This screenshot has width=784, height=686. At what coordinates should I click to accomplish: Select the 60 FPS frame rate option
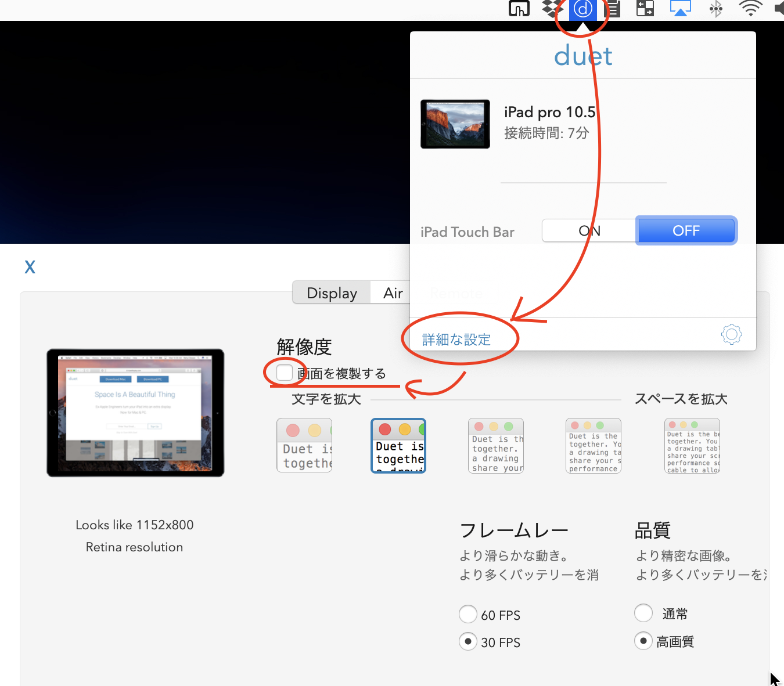468,614
